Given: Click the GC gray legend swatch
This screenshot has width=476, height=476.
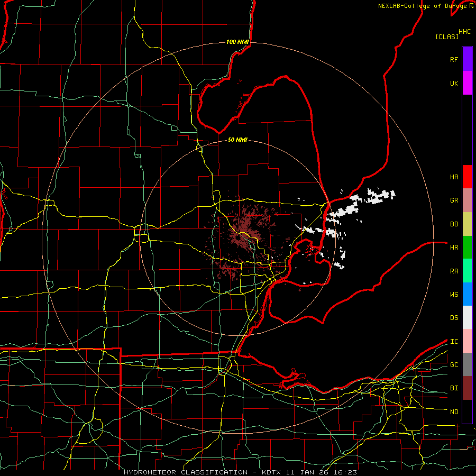Looking at the screenshot, I should tap(467, 364).
